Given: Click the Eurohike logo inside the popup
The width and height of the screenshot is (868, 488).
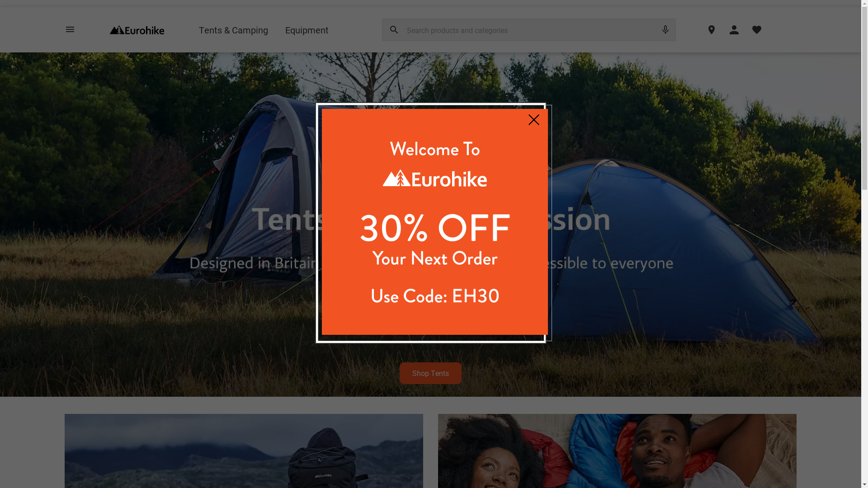Looking at the screenshot, I should pyautogui.click(x=435, y=178).
